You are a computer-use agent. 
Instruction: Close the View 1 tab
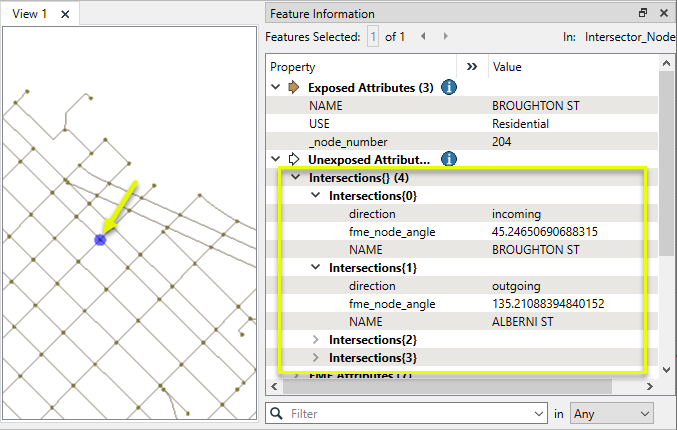pyautogui.click(x=65, y=14)
